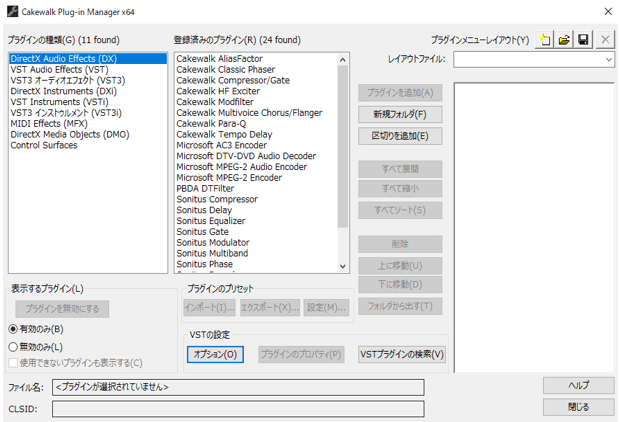Screen dimensions: 620x422
Task: Open VST オプション(O) button
Action: (x=215, y=354)
